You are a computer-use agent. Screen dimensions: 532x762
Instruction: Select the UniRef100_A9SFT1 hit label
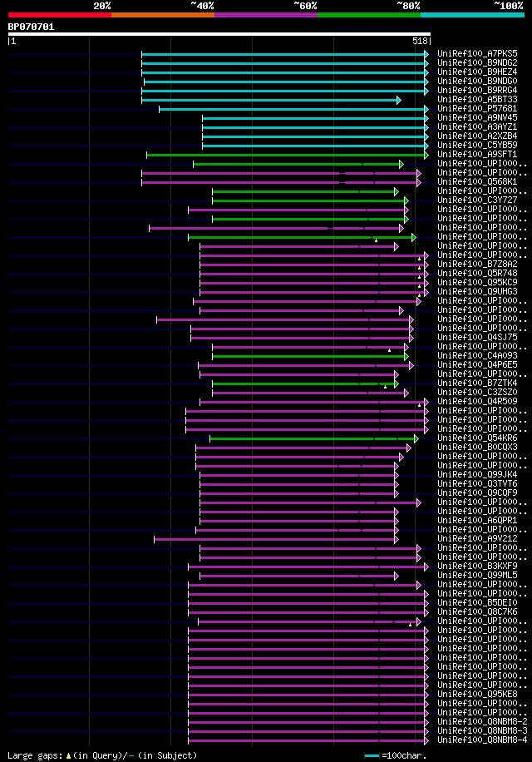477,155
